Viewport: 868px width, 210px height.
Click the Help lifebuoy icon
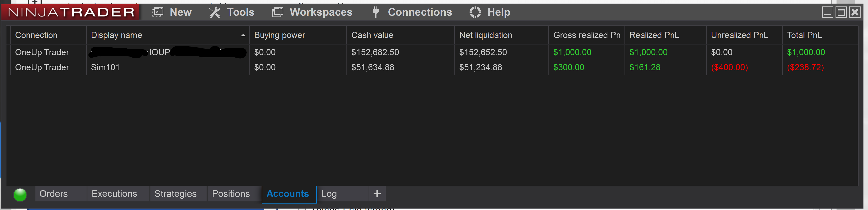[475, 12]
